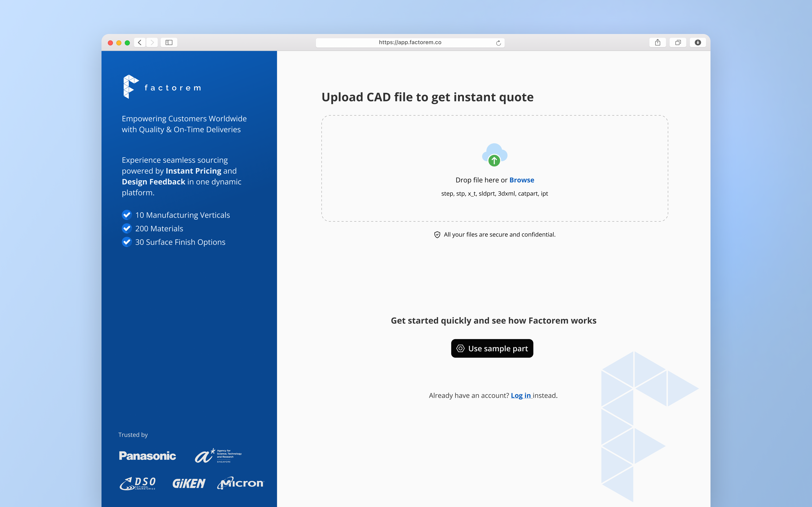Click the Factorem logo in the sidebar

tap(162, 87)
